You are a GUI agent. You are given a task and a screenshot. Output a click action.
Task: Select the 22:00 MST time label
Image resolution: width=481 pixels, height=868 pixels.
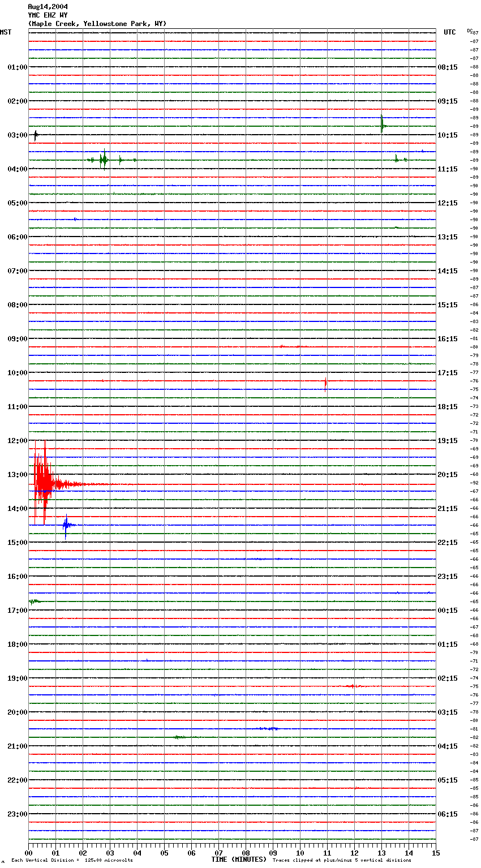(18, 780)
